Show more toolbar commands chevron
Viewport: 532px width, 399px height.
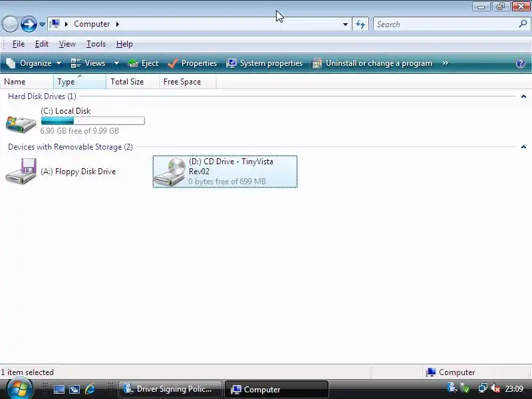point(445,63)
